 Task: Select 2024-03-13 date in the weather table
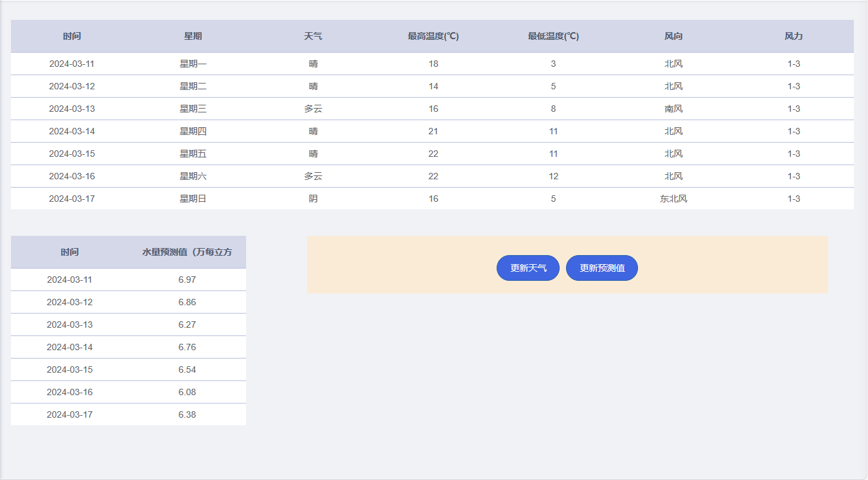point(72,109)
